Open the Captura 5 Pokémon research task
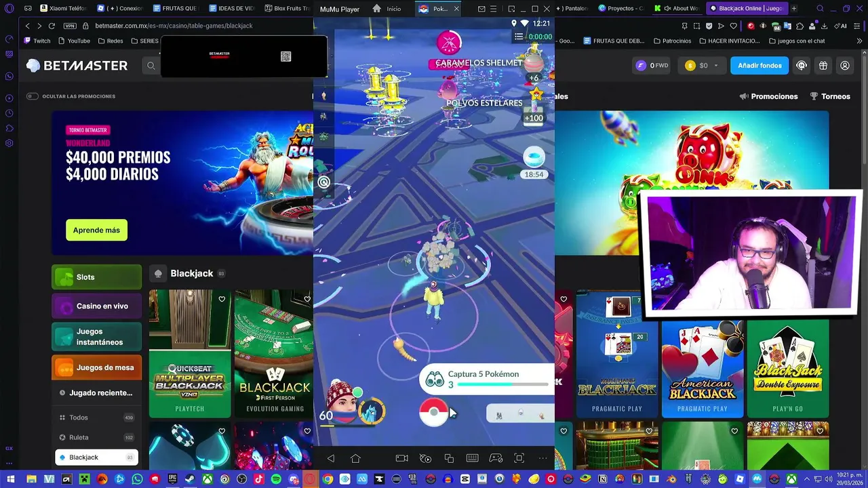The image size is (868, 488). 486,380
